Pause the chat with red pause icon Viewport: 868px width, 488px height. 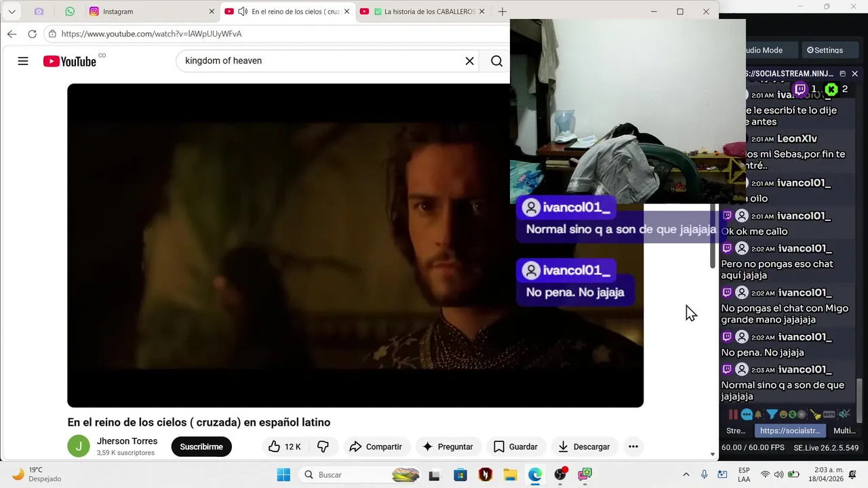pos(733,414)
